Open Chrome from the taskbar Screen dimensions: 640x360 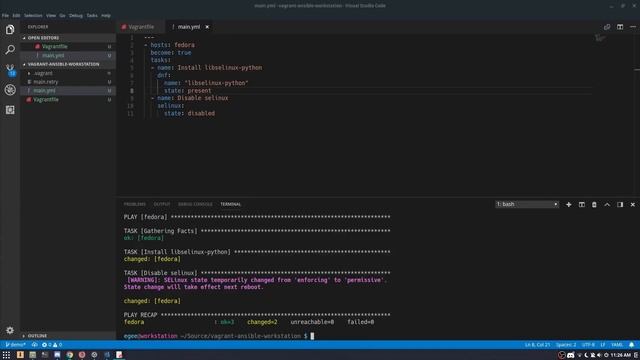(70, 355)
